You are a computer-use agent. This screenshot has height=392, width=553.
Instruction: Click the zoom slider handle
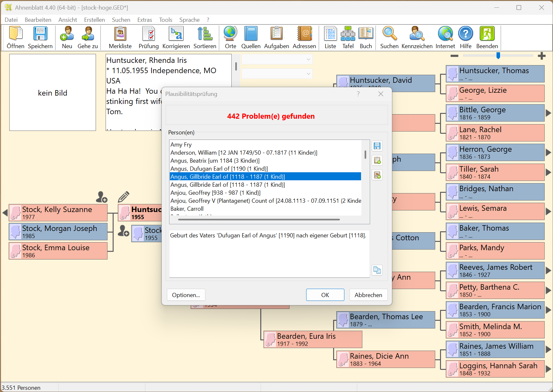pos(498,56)
